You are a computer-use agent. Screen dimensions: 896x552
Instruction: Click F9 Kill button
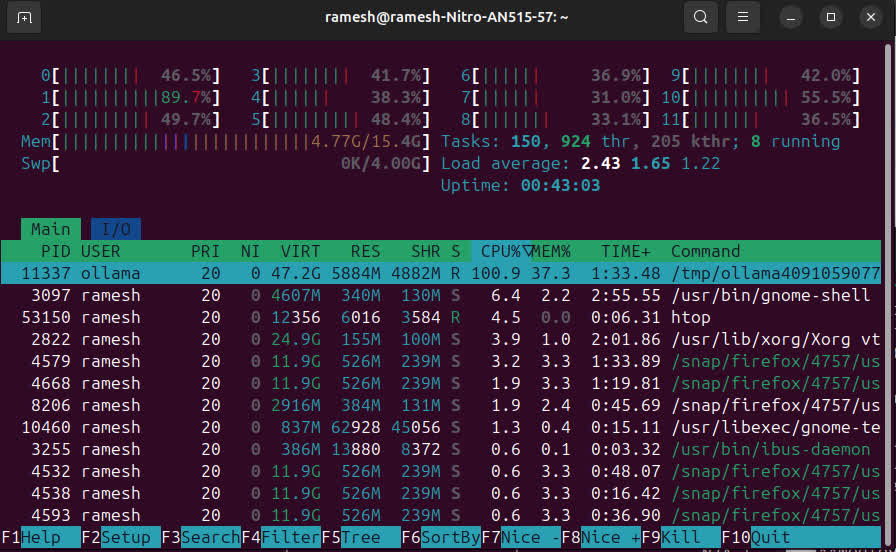[681, 538]
